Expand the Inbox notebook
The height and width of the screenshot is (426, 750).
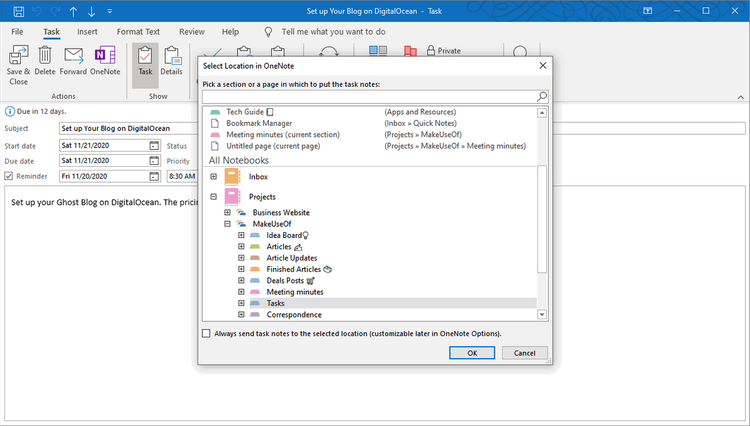tap(214, 176)
